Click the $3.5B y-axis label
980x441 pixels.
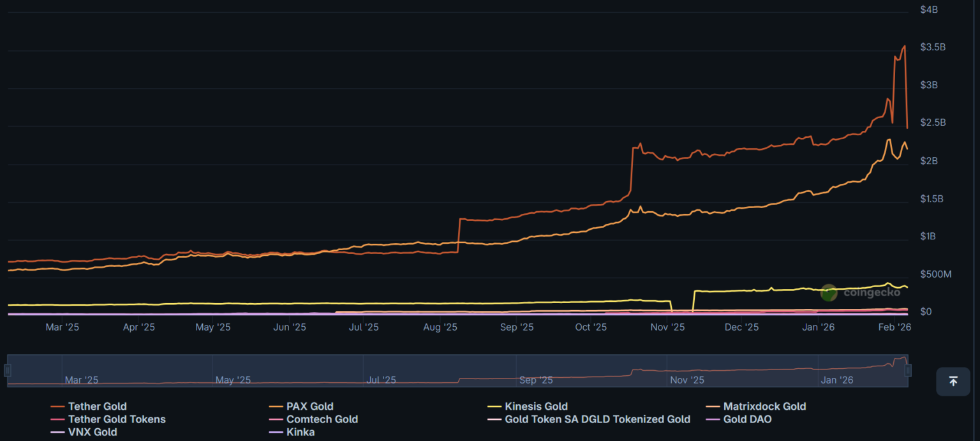[933, 47]
